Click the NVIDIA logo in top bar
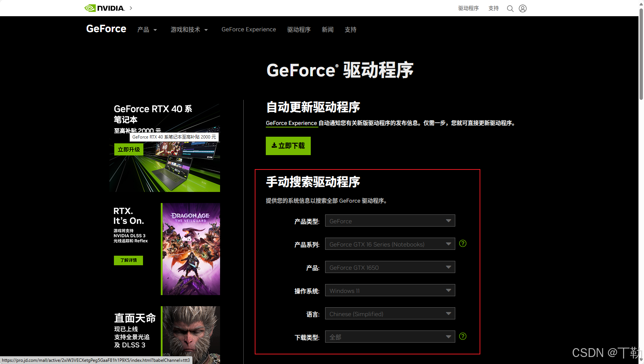Image resolution: width=644 pixels, height=364 pixels. pos(105,8)
